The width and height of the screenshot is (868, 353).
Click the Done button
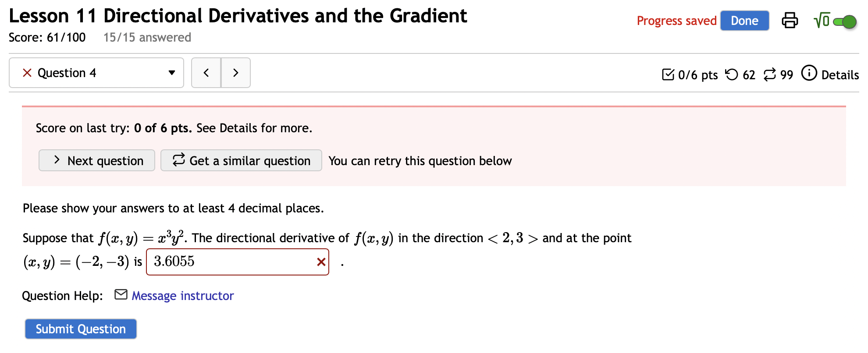[744, 20]
